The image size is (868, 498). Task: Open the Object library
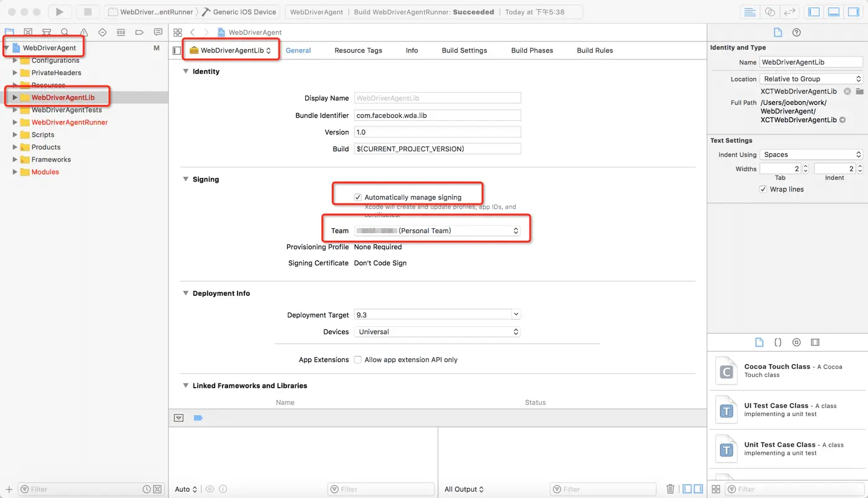(x=797, y=342)
